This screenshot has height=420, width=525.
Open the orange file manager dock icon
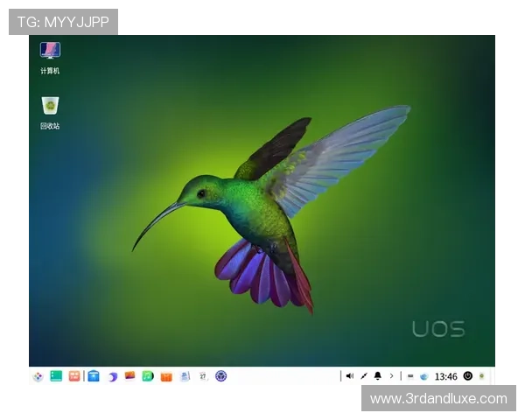(74, 376)
